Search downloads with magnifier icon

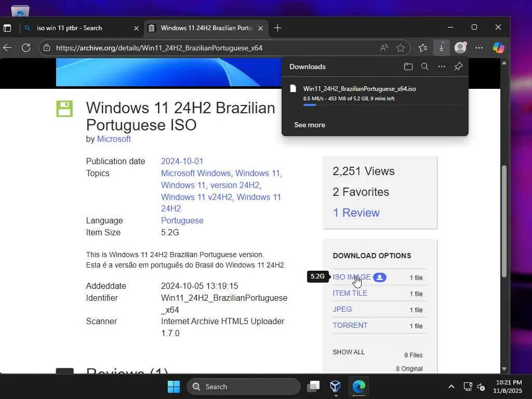(425, 66)
